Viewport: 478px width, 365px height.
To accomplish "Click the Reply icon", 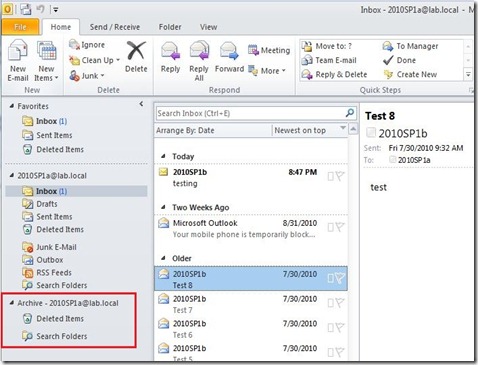I will click(170, 51).
